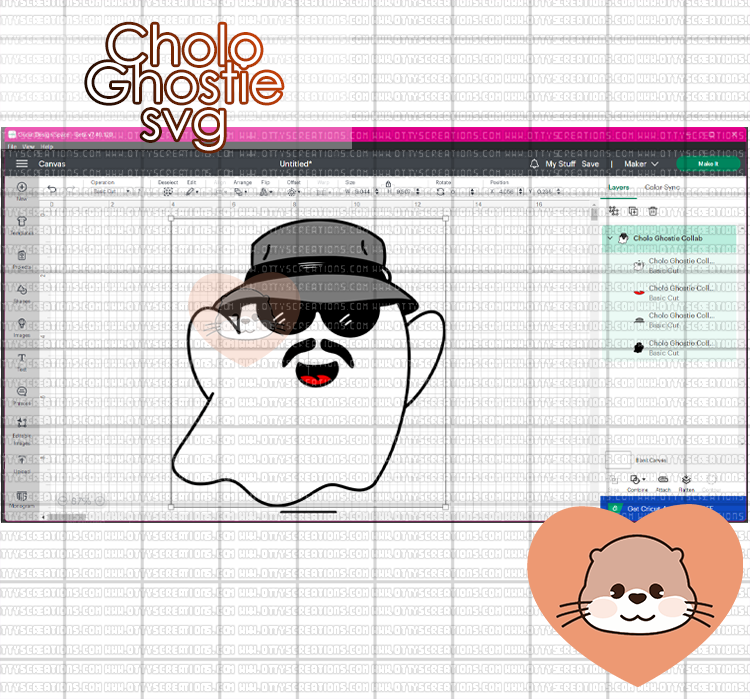Click the Duplicate layer icon
The image size is (750, 699).
click(632, 212)
